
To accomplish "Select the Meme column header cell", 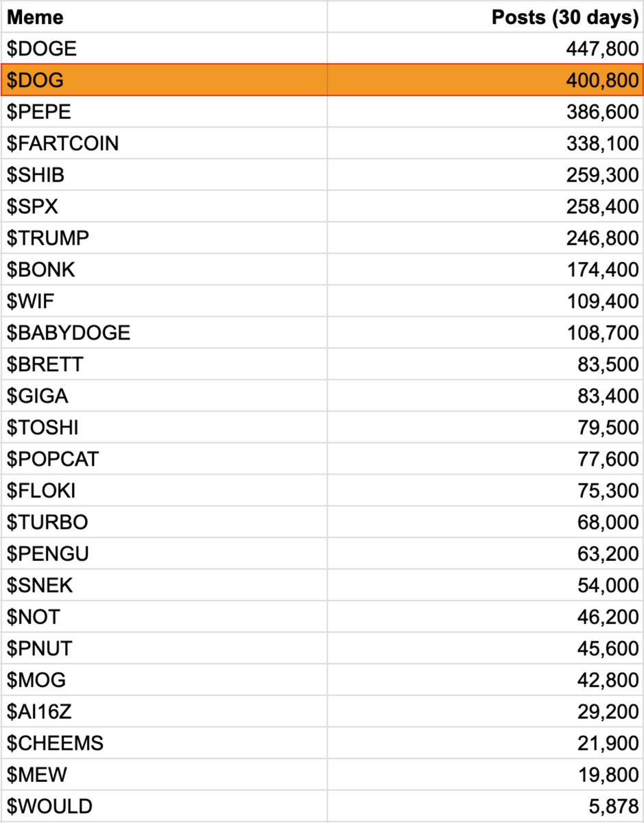I will pos(165,16).
